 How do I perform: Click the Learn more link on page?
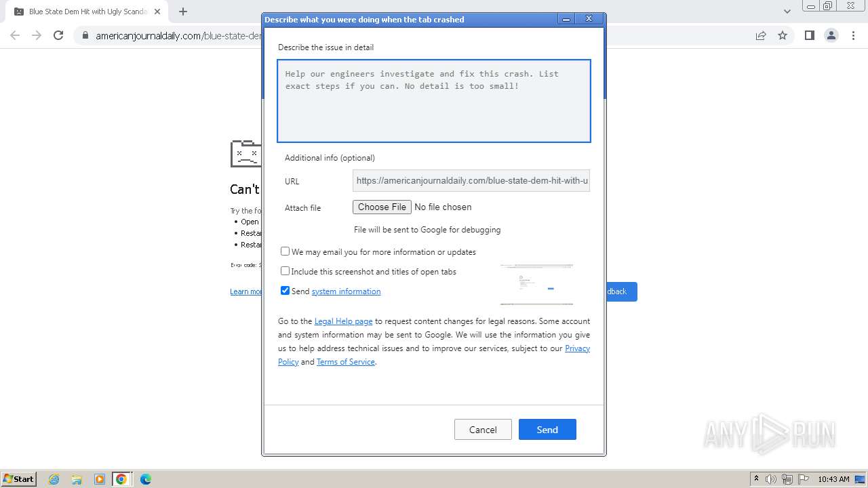pyautogui.click(x=245, y=291)
